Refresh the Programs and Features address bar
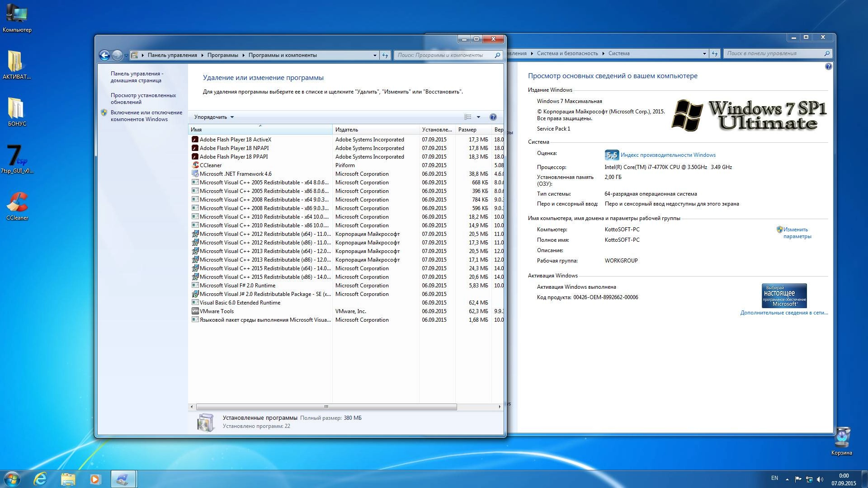The width and height of the screenshot is (868, 488). [x=385, y=55]
